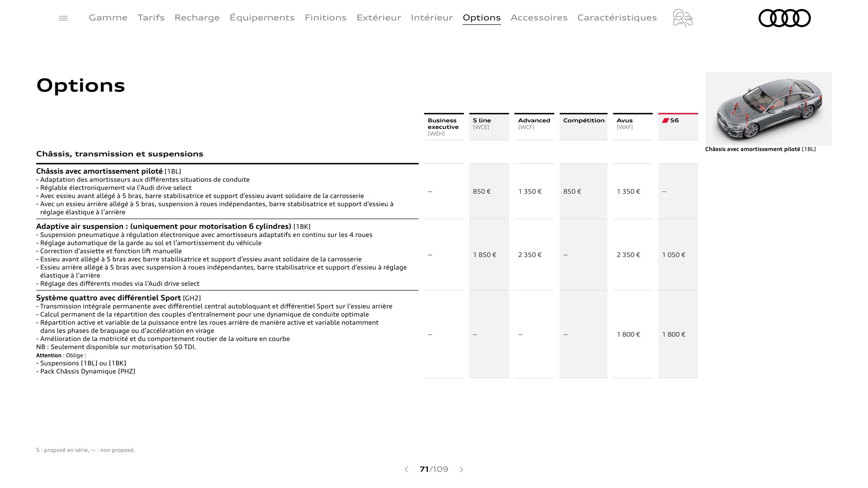Open the advisor contact icon
The width and height of the screenshot is (868, 488).
(682, 18)
